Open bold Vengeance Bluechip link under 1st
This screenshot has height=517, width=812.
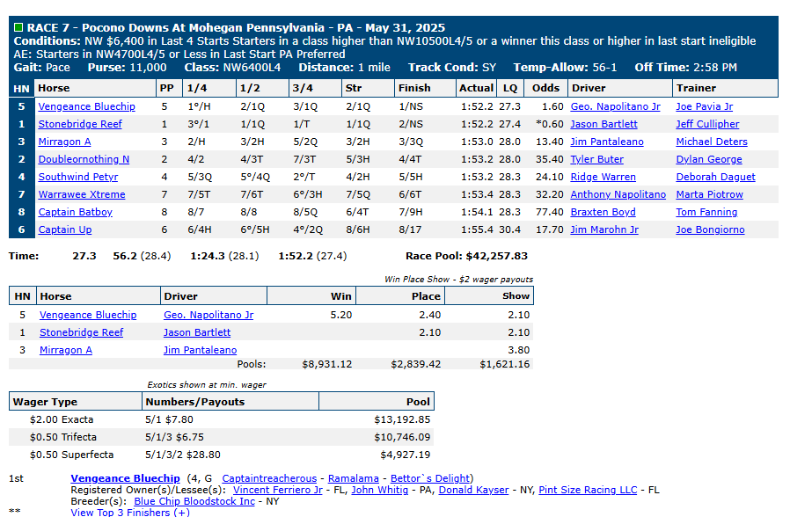point(125,478)
